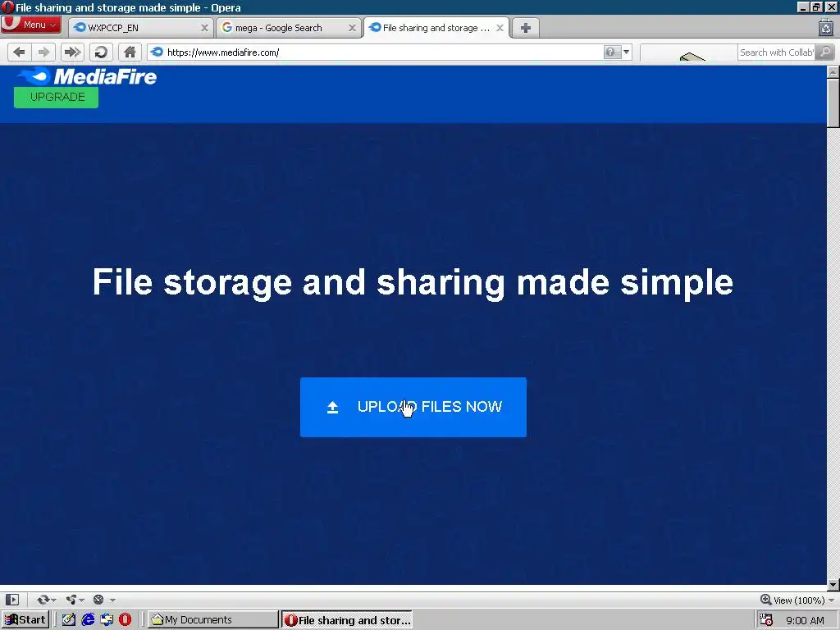840x630 pixels.
Task: Close the WXPCCP_EN tab
Action: 204,28
